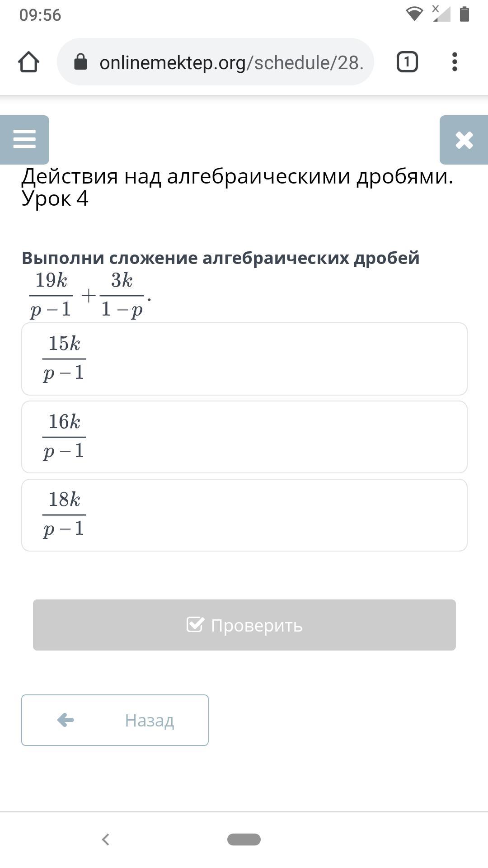Screen dimensions: 488x868
Task: Tap the Wi-Fi status icon
Action: click(x=414, y=14)
